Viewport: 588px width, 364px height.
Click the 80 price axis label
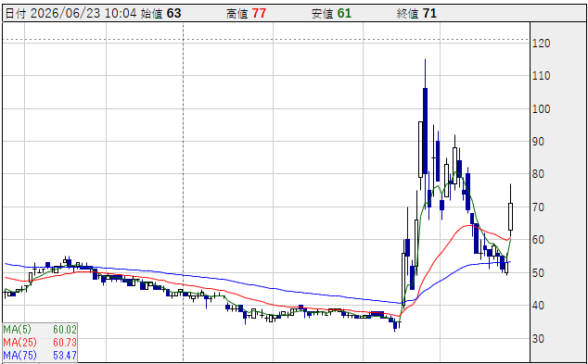539,174
